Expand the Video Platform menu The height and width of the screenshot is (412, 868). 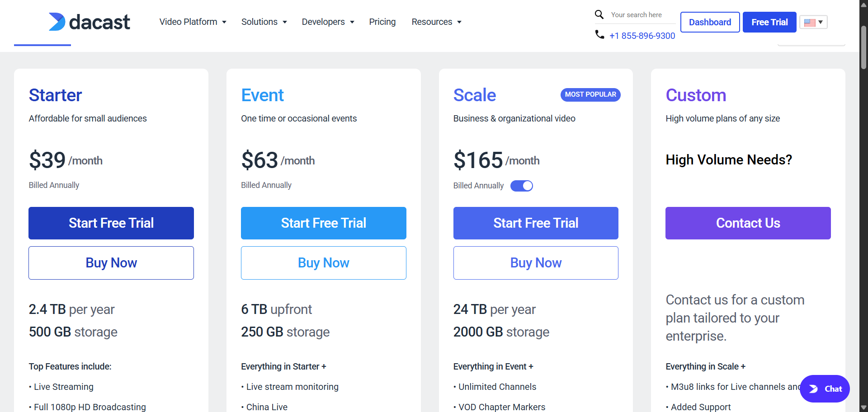click(193, 22)
